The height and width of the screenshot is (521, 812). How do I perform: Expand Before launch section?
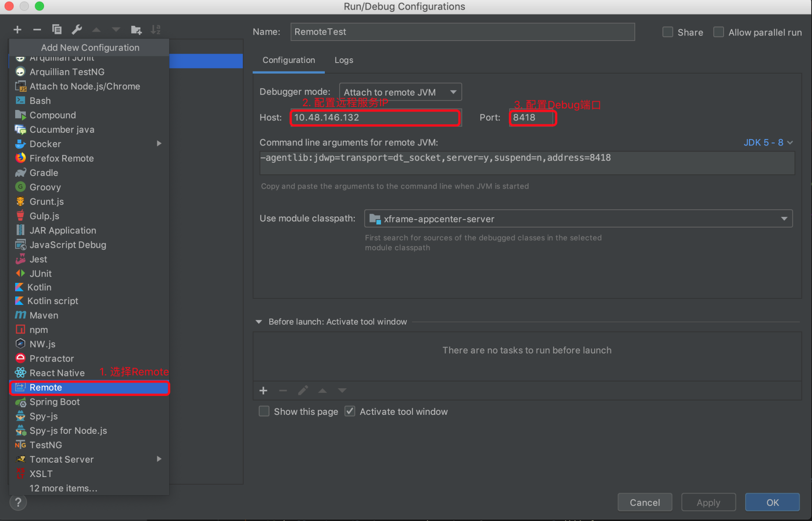click(261, 321)
